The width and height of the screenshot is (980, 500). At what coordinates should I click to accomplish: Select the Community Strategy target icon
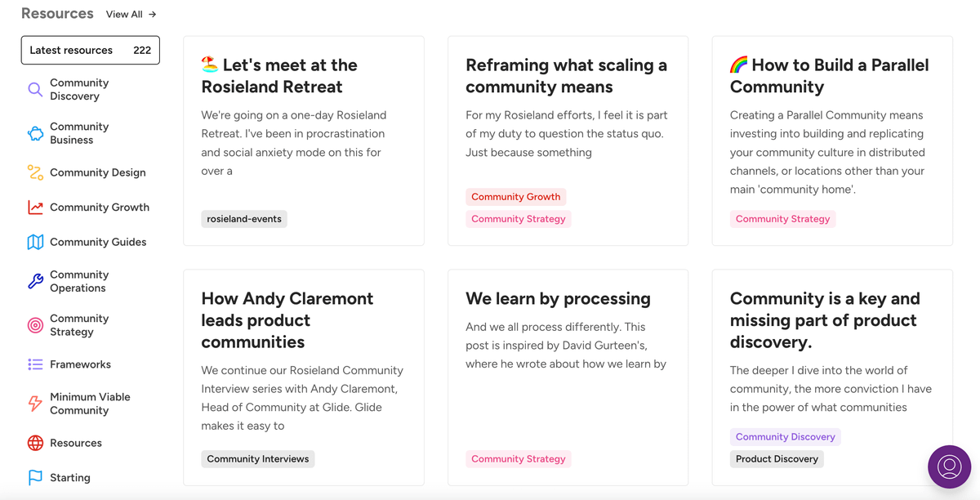click(35, 325)
